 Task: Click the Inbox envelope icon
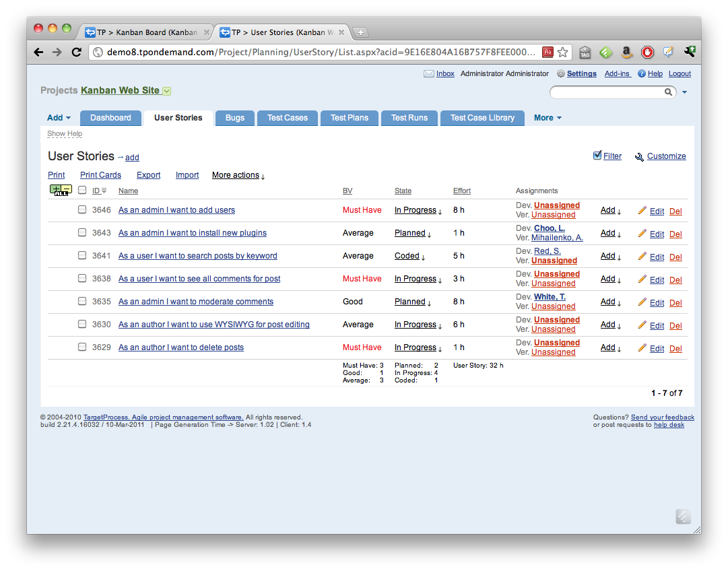428,74
